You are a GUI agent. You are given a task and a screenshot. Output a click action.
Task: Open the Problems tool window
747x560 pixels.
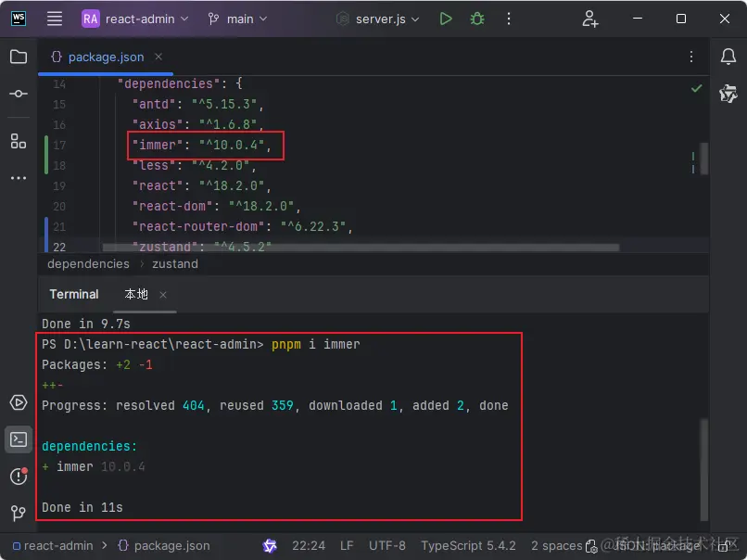coord(19,476)
